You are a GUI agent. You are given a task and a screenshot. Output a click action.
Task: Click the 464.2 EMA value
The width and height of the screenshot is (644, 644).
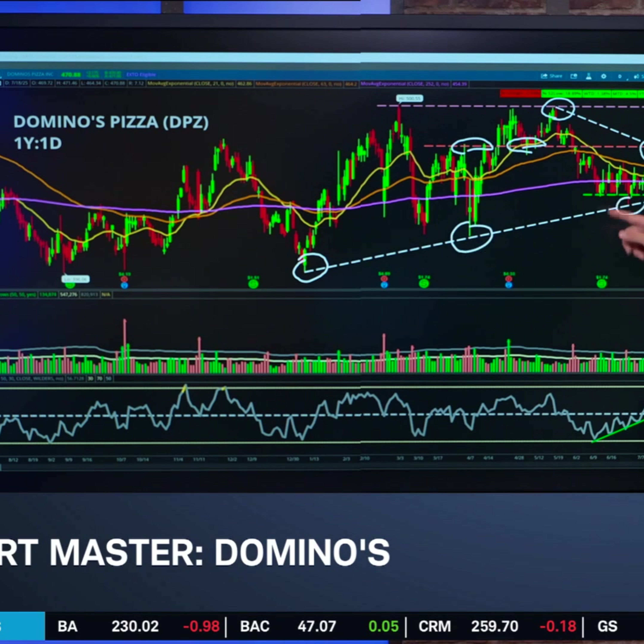click(351, 84)
